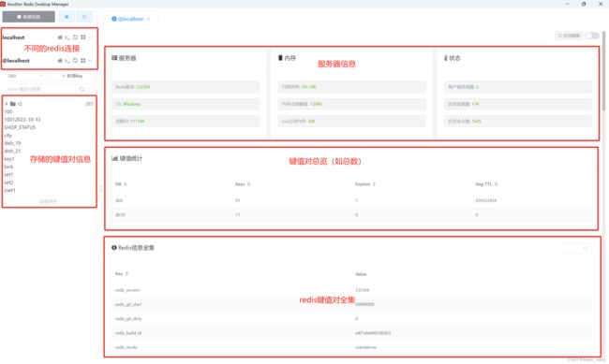
Task: Open the set1 key
Action: click(8, 175)
